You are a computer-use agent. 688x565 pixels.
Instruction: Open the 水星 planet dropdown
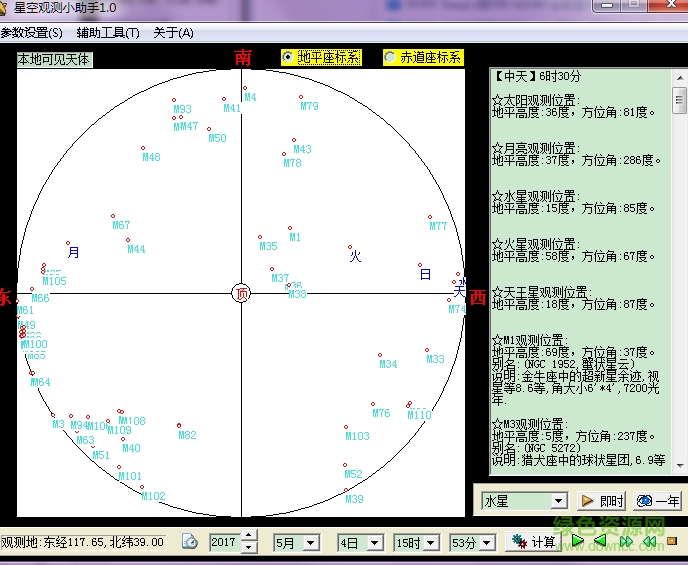click(x=558, y=501)
